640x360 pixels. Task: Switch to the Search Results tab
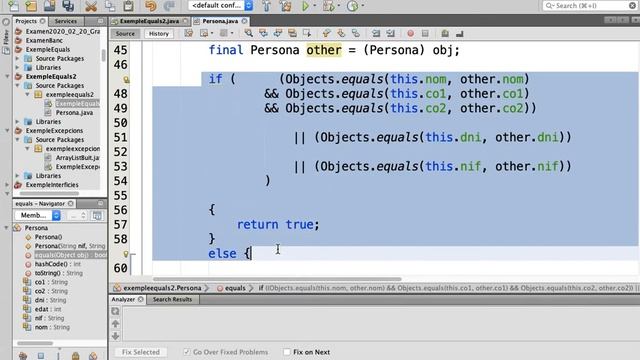(x=172, y=299)
